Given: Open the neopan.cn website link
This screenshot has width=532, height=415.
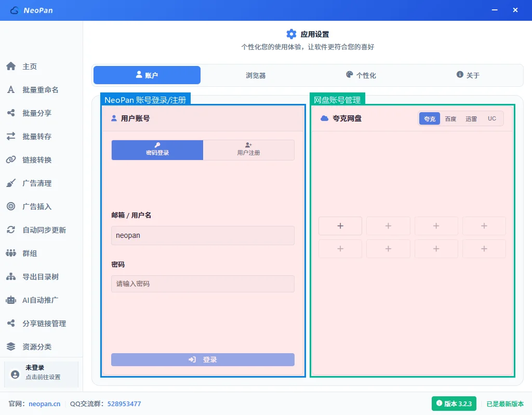Looking at the screenshot, I should click(x=45, y=404).
